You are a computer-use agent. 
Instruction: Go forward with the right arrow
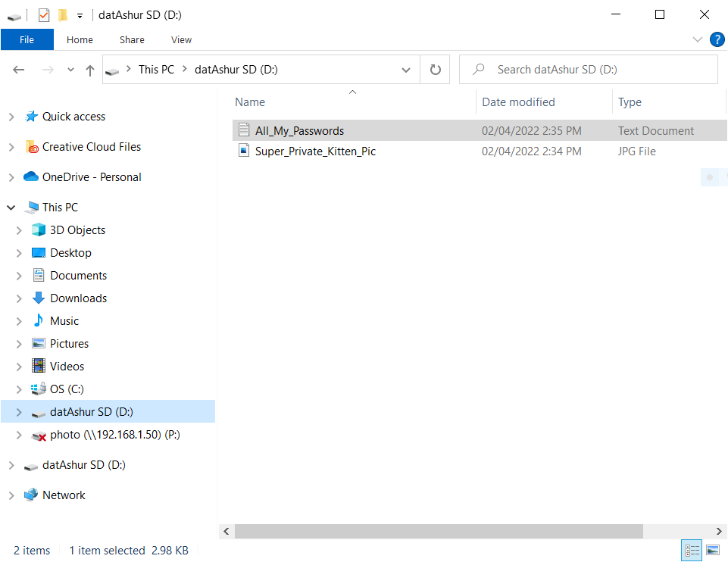48,70
